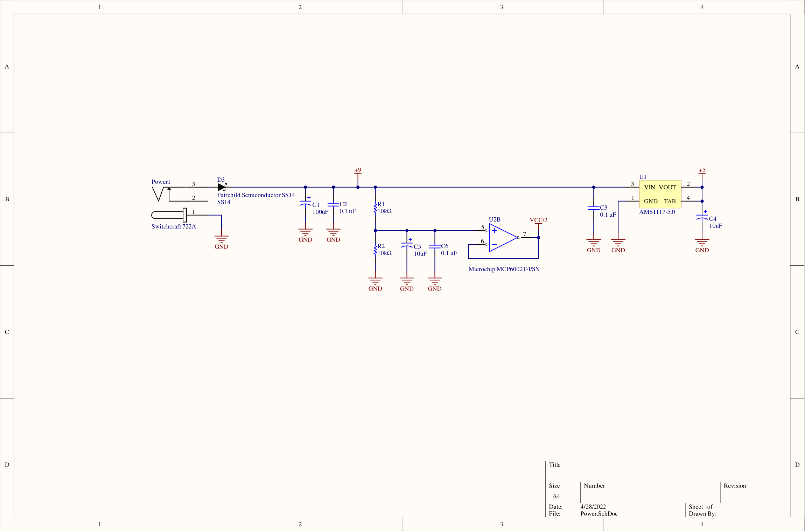Select the "0.1 uF" value beside C3
The width and height of the screenshot is (805, 532).
(x=608, y=215)
